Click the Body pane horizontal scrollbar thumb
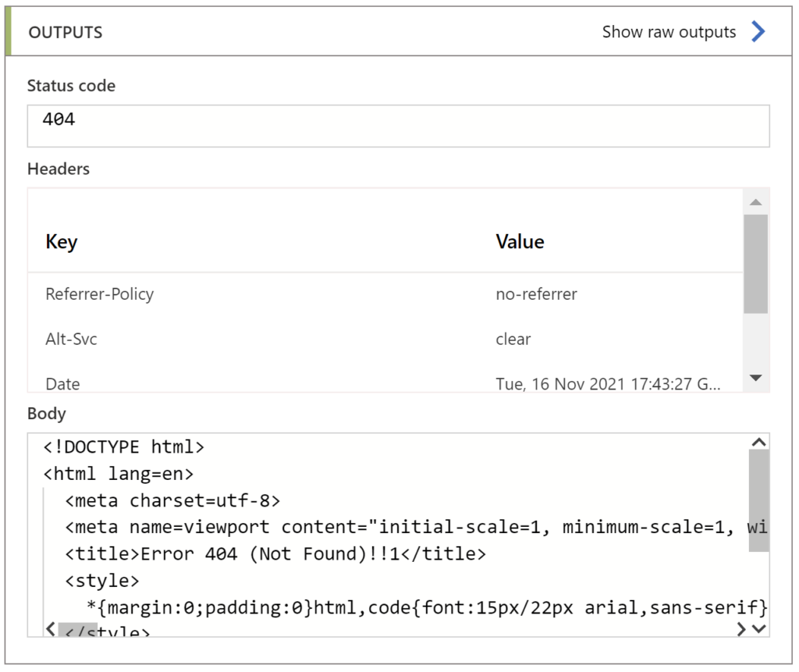The image size is (799, 672). pyautogui.click(x=77, y=630)
